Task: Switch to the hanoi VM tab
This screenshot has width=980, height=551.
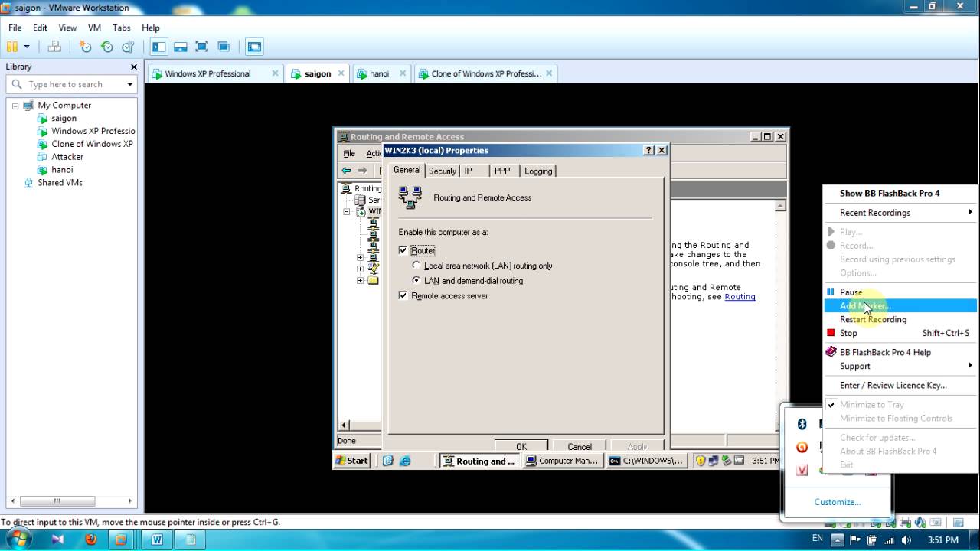Action: (x=379, y=73)
